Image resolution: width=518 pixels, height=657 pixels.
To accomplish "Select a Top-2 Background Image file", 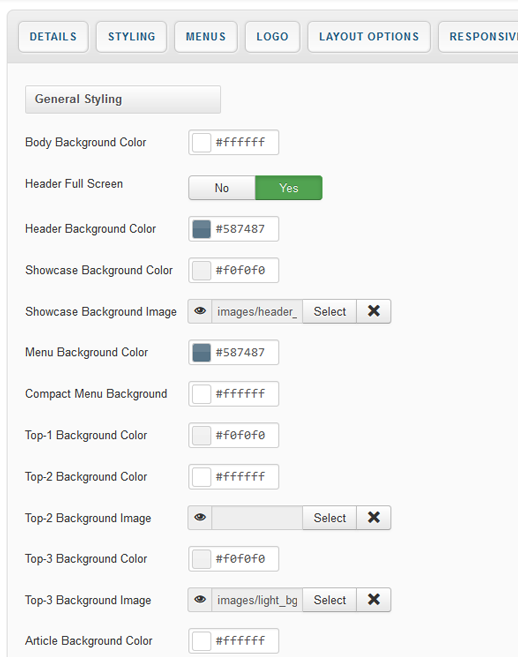I will tap(330, 517).
